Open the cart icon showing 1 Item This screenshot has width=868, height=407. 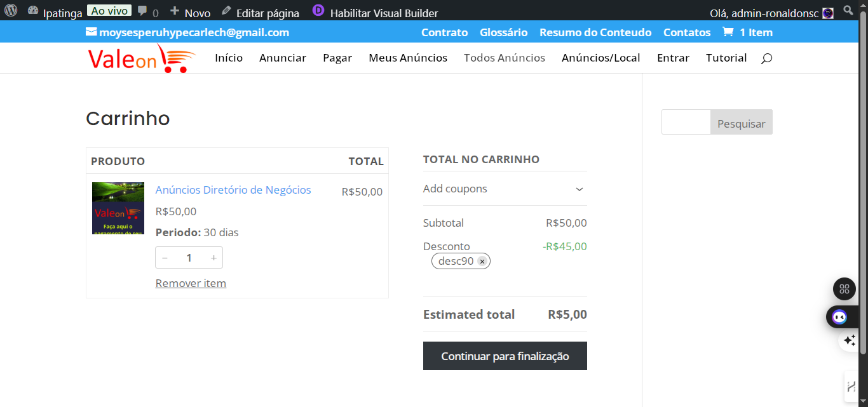pyautogui.click(x=728, y=32)
